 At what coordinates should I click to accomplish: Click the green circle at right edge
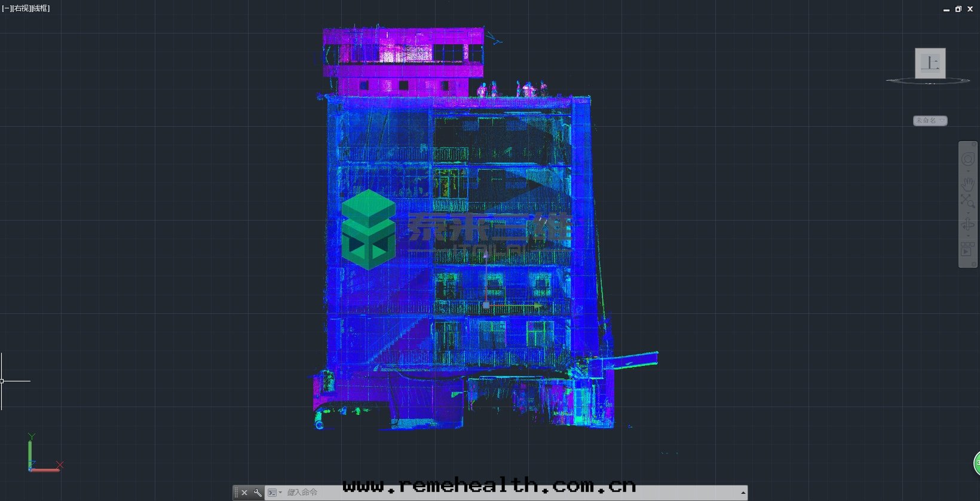pyautogui.click(x=977, y=463)
